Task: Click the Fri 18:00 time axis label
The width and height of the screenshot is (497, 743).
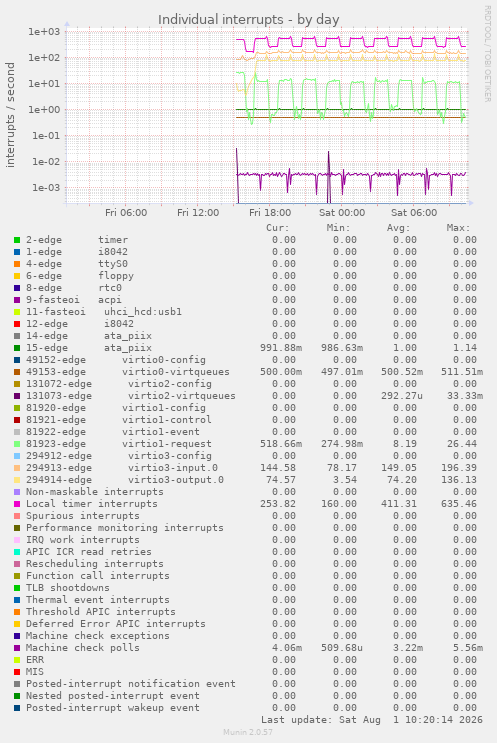Action: pos(270,213)
